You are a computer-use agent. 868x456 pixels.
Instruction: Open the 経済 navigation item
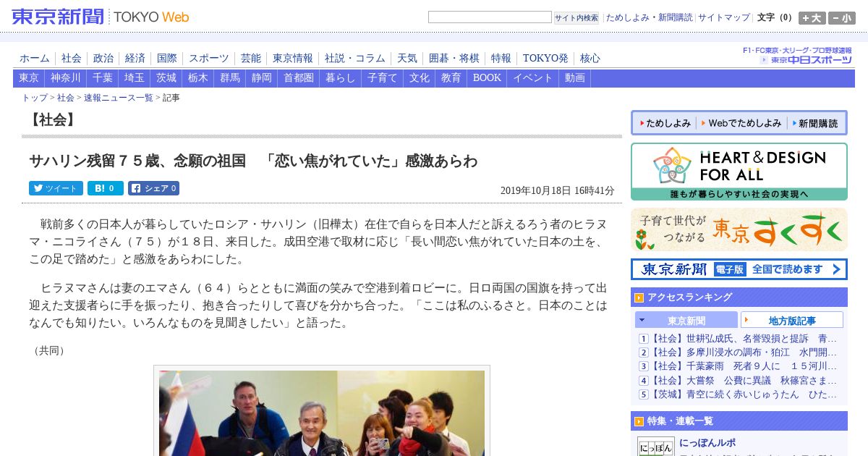[x=135, y=59]
